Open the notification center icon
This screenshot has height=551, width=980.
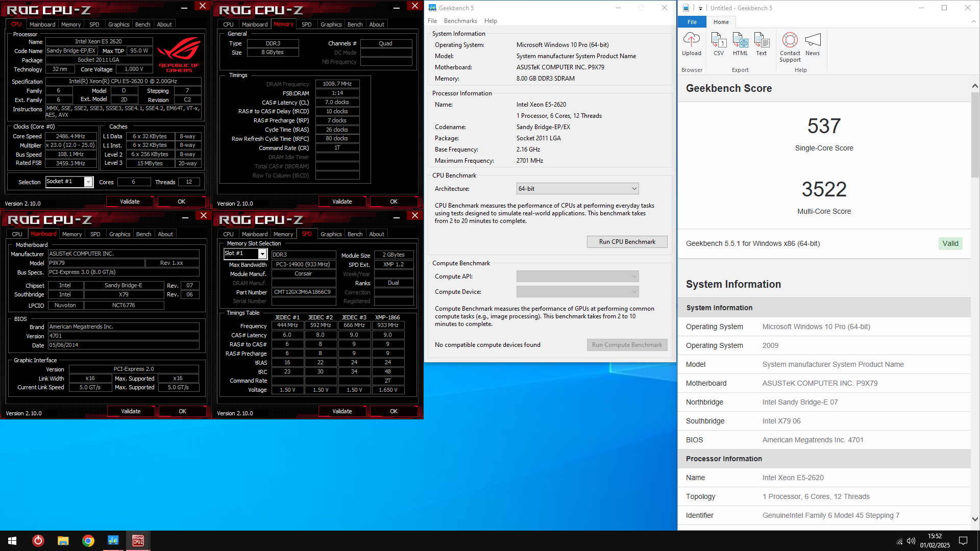(x=963, y=541)
